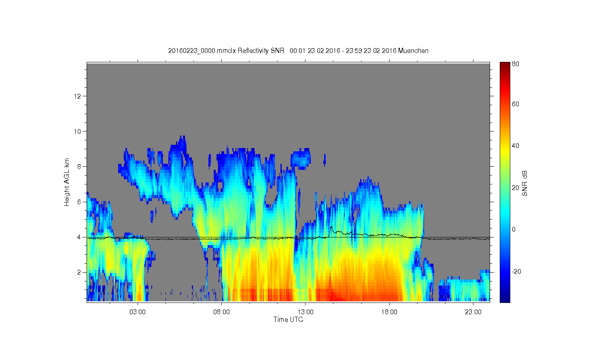607x364 pixels.
Task: Click the dark blue bottom of the colorbar
Action: (505, 297)
